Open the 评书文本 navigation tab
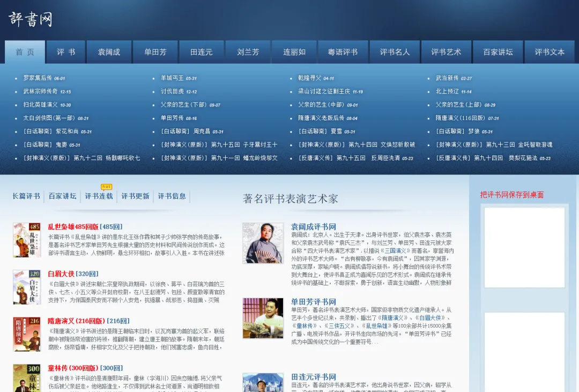 [550, 52]
